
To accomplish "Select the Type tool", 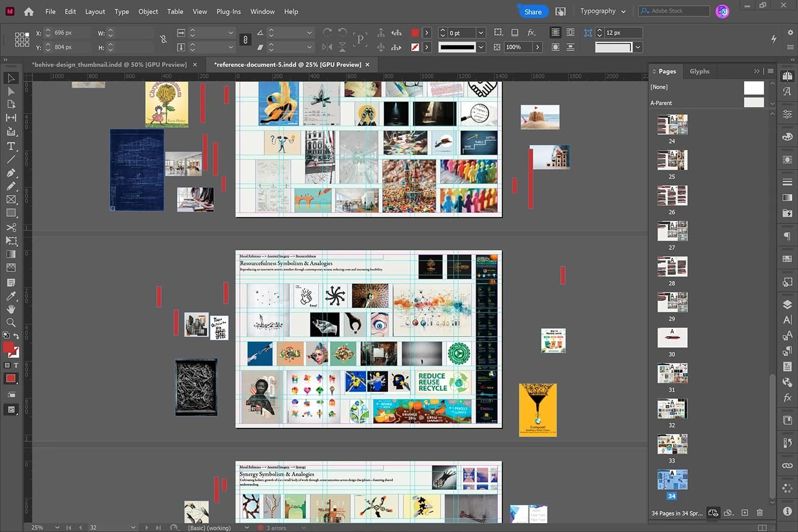I will [11, 146].
